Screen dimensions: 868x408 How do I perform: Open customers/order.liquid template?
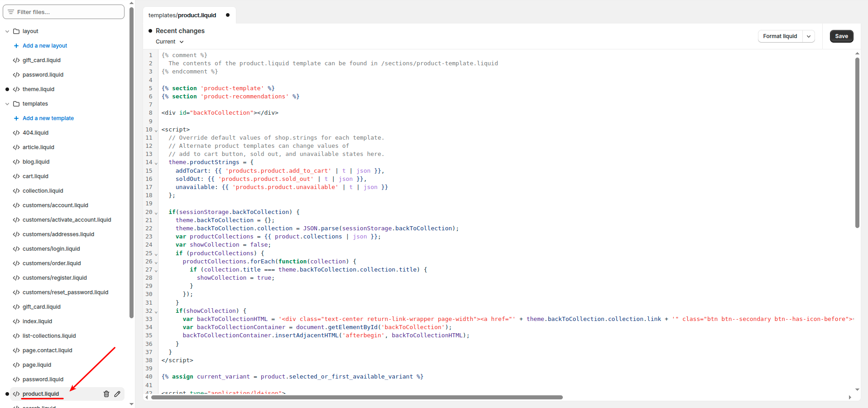click(52, 263)
